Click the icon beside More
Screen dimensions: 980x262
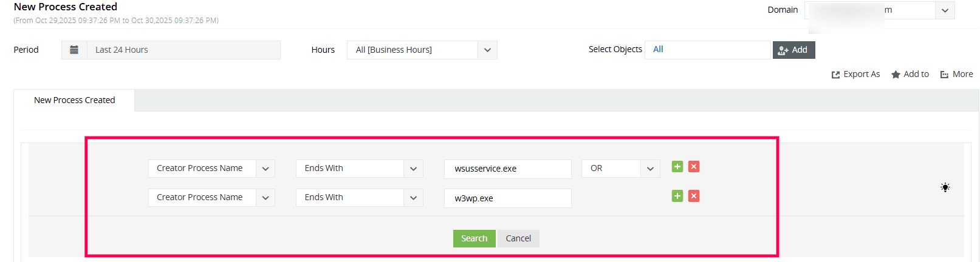tap(944, 75)
